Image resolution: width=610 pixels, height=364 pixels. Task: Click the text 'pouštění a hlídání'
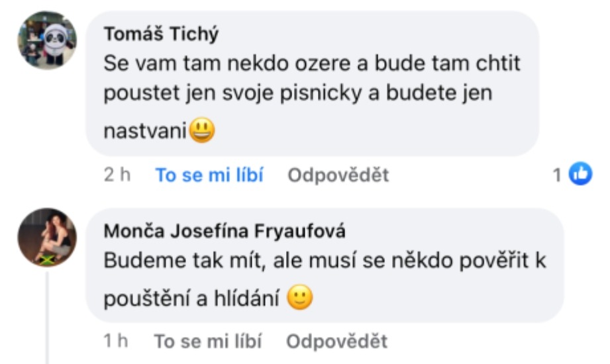[191, 298]
